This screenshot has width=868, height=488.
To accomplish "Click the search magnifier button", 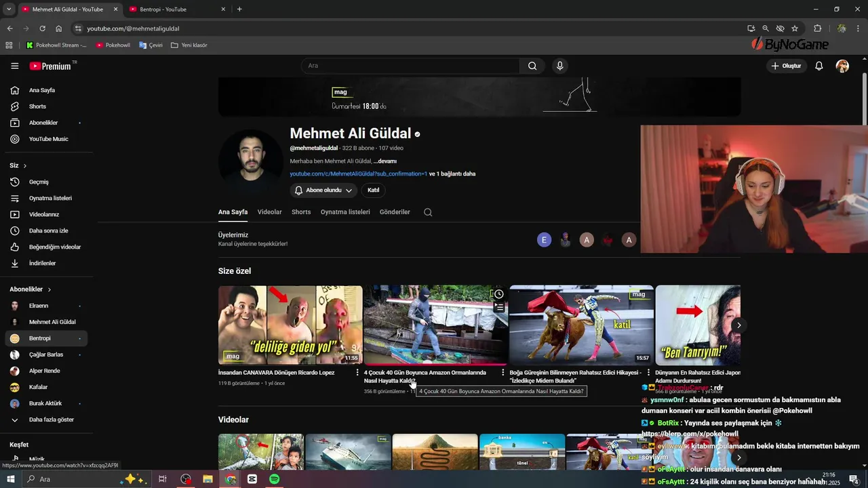I will tap(532, 66).
